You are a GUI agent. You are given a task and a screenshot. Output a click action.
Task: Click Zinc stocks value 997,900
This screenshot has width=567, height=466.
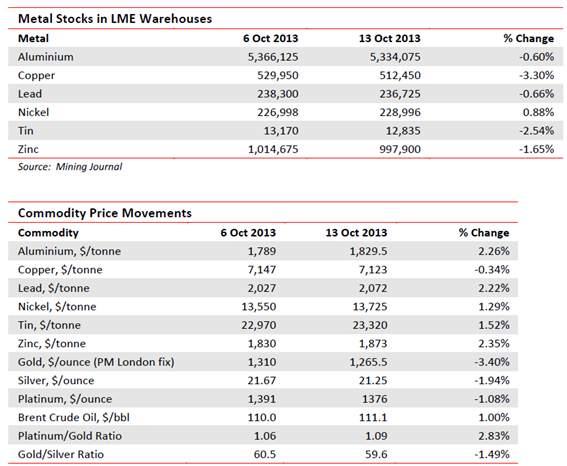[x=400, y=149]
